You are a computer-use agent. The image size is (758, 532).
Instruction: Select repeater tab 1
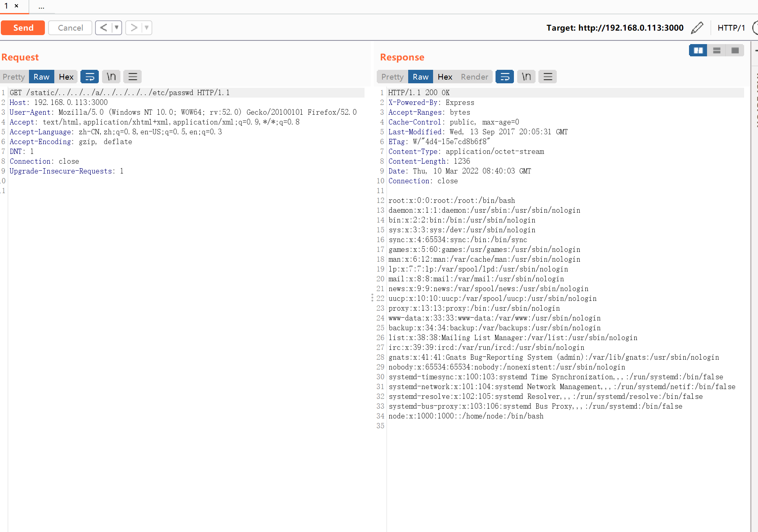(x=7, y=6)
